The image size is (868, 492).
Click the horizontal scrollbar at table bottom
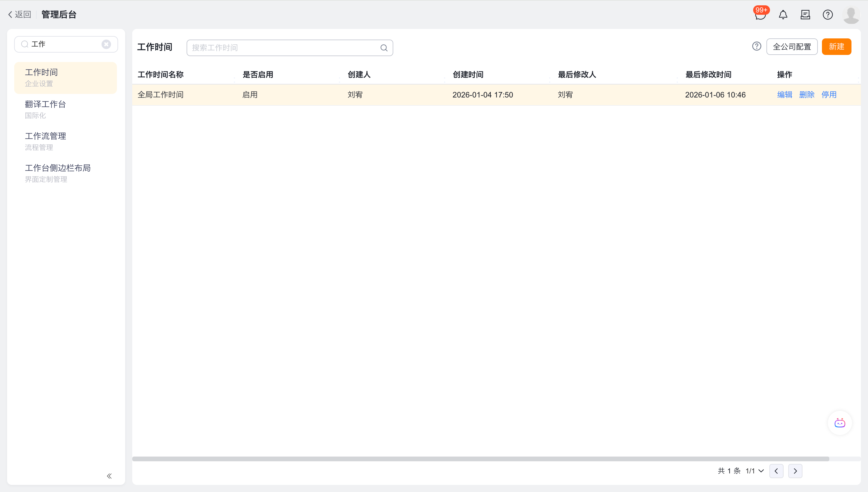pos(480,459)
